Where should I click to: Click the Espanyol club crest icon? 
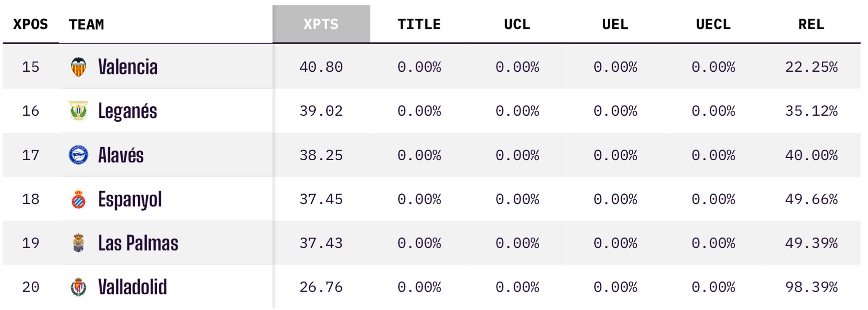78,199
